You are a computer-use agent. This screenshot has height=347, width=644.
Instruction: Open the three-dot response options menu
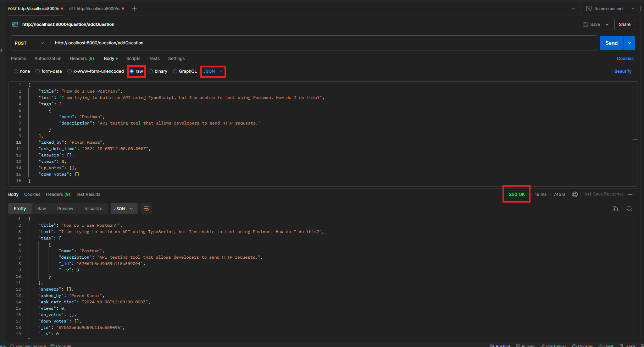click(631, 194)
